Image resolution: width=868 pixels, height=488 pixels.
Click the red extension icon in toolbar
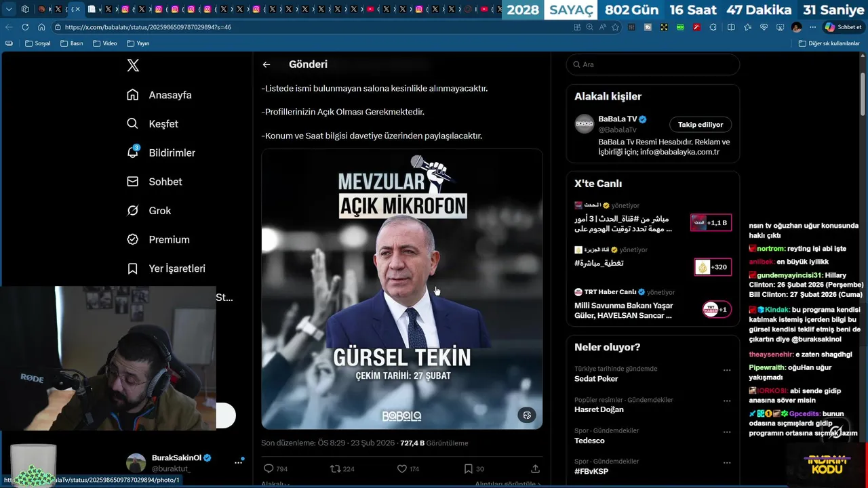tap(696, 27)
